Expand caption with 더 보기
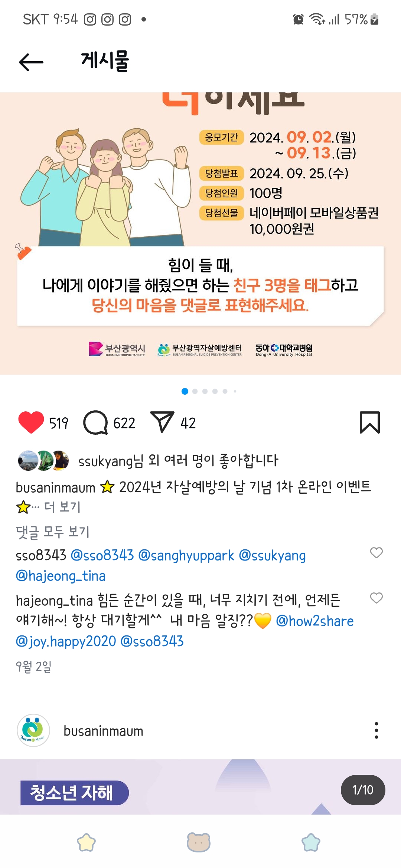The height and width of the screenshot is (868, 401). point(62,507)
